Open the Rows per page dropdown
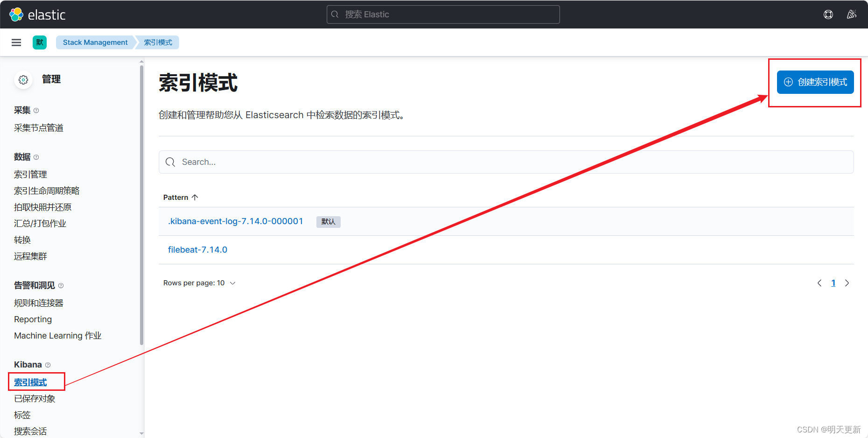This screenshot has width=868, height=438. pos(199,283)
